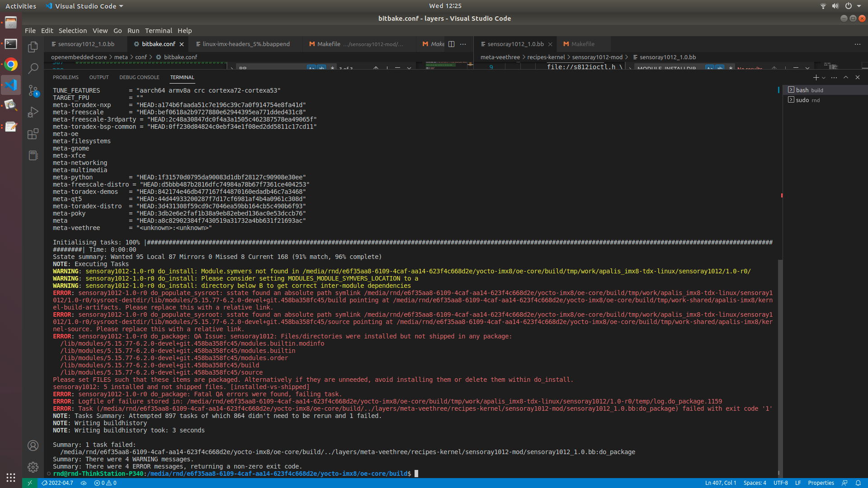Viewport: 868px width, 488px height.
Task: Open the Help menu
Action: (184, 31)
